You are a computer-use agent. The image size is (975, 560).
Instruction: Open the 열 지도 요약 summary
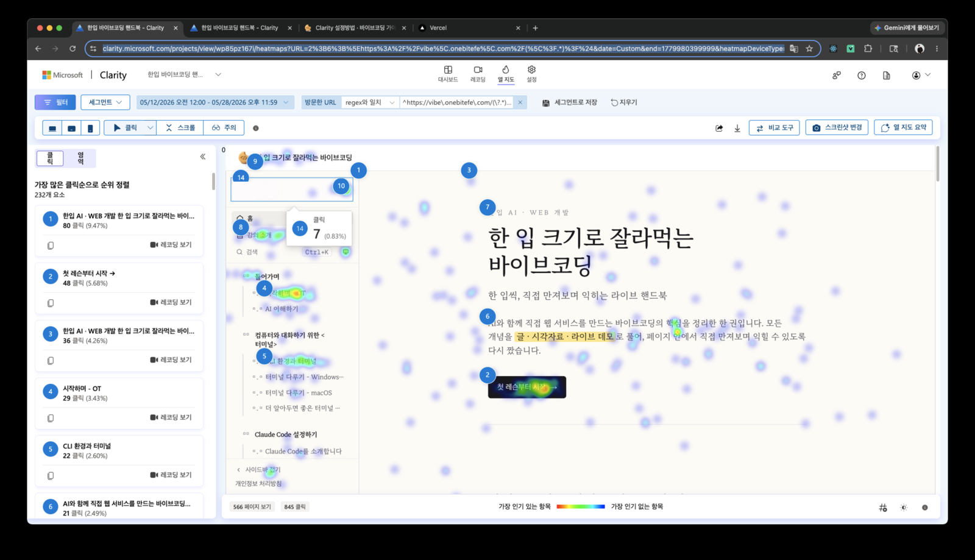[x=904, y=127]
